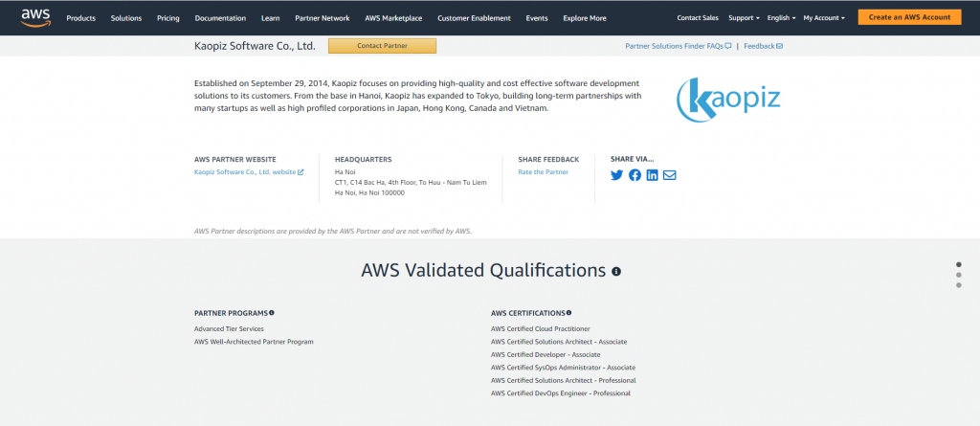Select the first page section dot indicator
Screen dimensions: 980x426
point(959,264)
